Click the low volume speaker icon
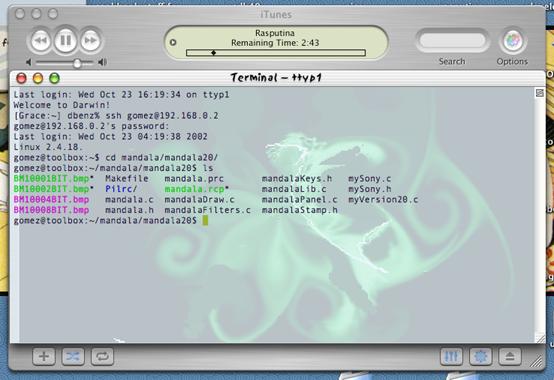This screenshot has height=380, width=554. point(29,63)
